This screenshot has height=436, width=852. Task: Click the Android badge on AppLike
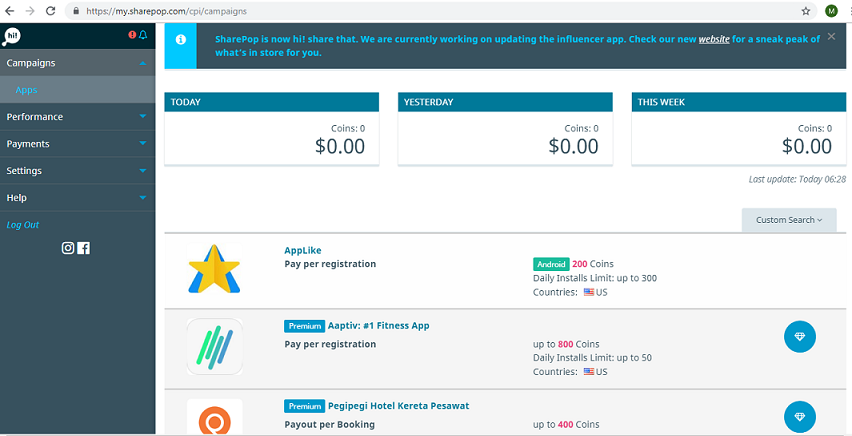point(551,264)
